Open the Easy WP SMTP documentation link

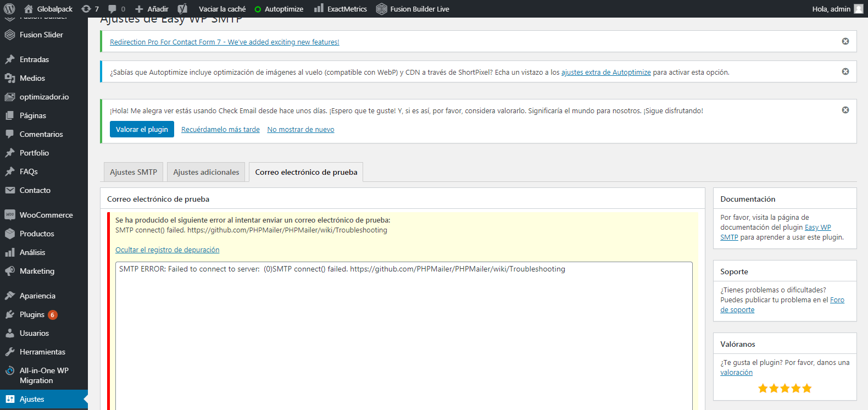[x=776, y=232]
